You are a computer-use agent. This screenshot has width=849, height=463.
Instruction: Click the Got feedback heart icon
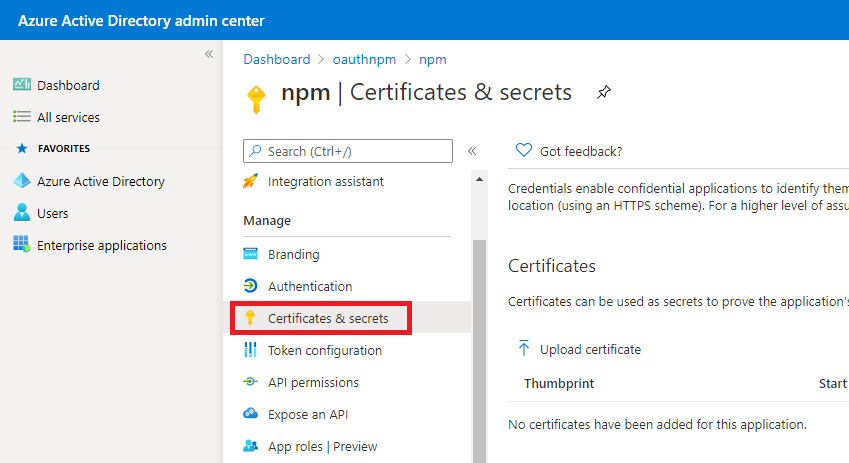pos(523,151)
